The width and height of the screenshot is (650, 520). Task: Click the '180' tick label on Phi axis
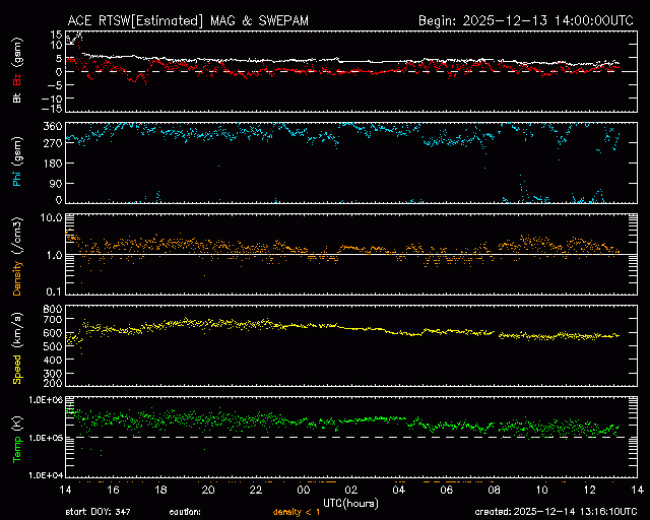pos(53,163)
